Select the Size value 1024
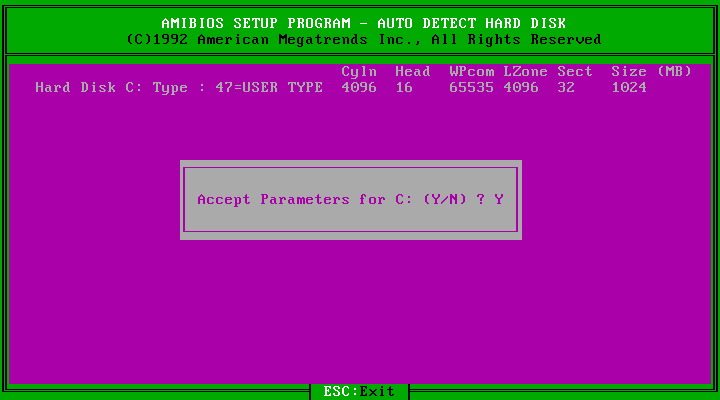 click(629, 87)
